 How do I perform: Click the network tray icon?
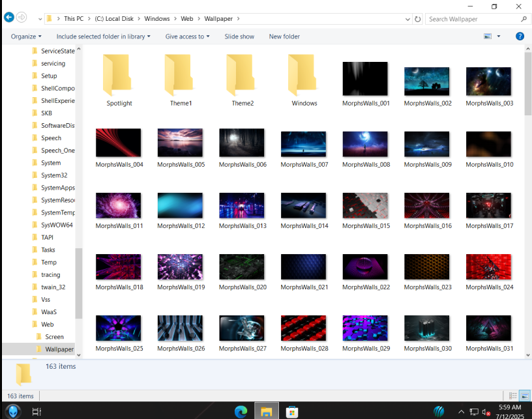[x=473, y=412]
